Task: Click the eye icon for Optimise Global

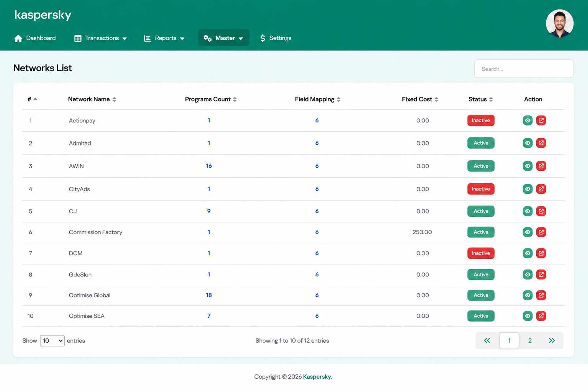Action: [528, 295]
